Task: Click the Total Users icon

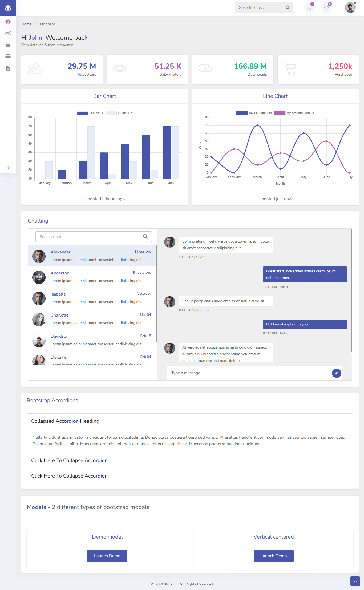Action: pyautogui.click(x=34, y=69)
